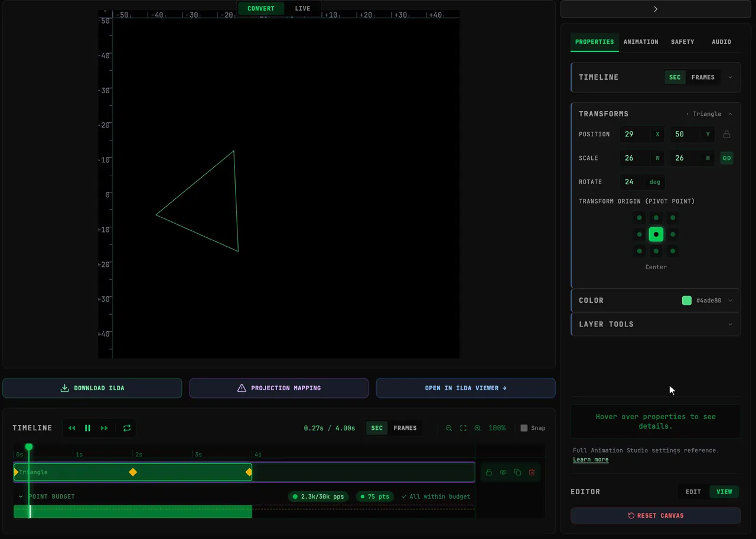
Task: Open Projection Mapping
Action: tap(279, 388)
